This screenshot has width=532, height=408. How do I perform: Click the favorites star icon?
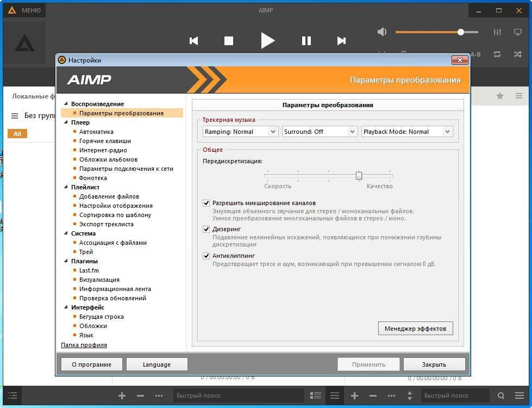pyautogui.click(x=500, y=96)
